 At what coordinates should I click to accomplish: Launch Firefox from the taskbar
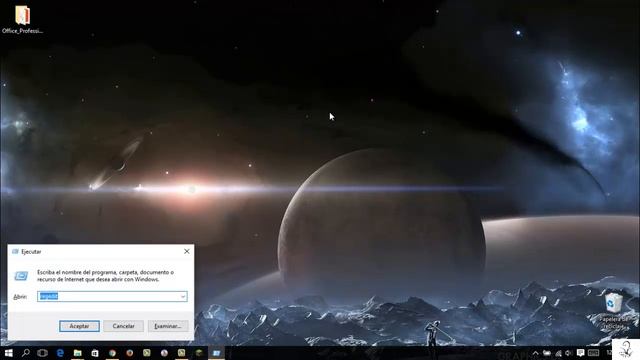click(129, 353)
